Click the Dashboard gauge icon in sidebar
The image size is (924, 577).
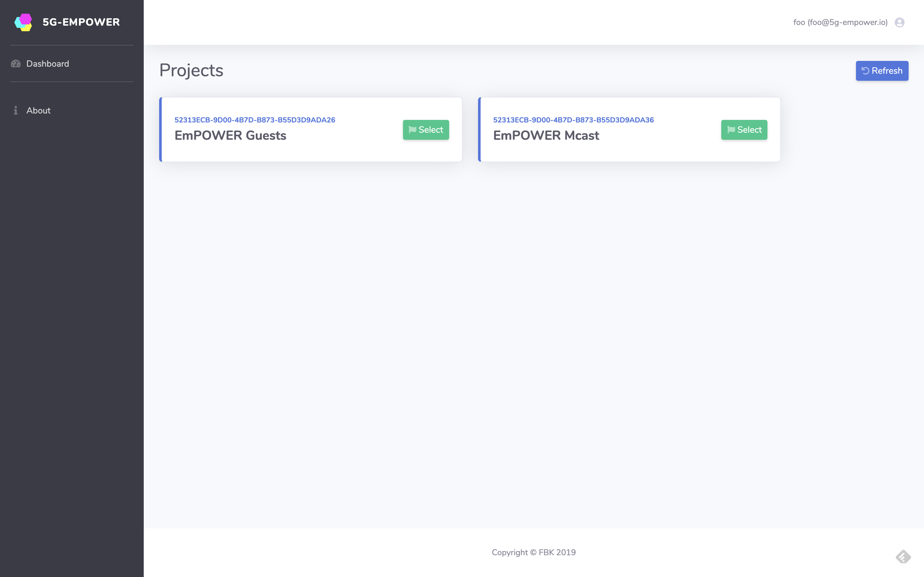(x=16, y=64)
